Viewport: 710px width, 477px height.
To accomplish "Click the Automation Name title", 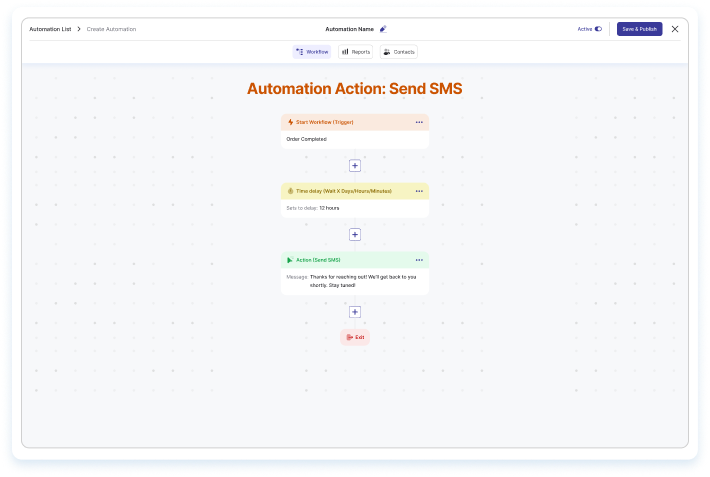I will pos(350,29).
